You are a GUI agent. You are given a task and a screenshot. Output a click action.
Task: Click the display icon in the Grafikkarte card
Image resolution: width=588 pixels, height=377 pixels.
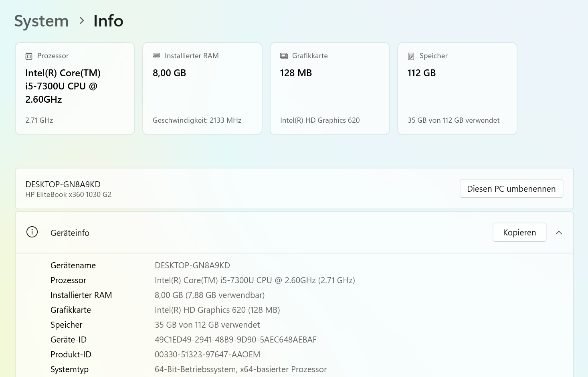[x=284, y=56]
